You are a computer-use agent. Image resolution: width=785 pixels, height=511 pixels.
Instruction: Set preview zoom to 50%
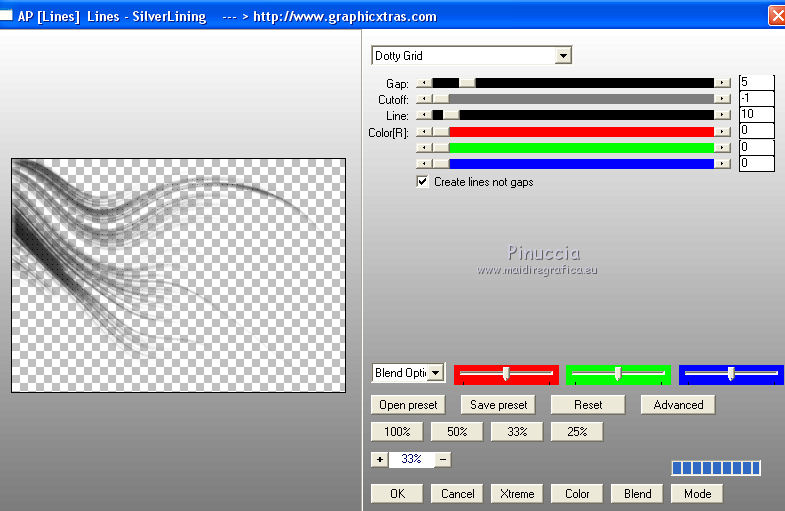point(457,432)
